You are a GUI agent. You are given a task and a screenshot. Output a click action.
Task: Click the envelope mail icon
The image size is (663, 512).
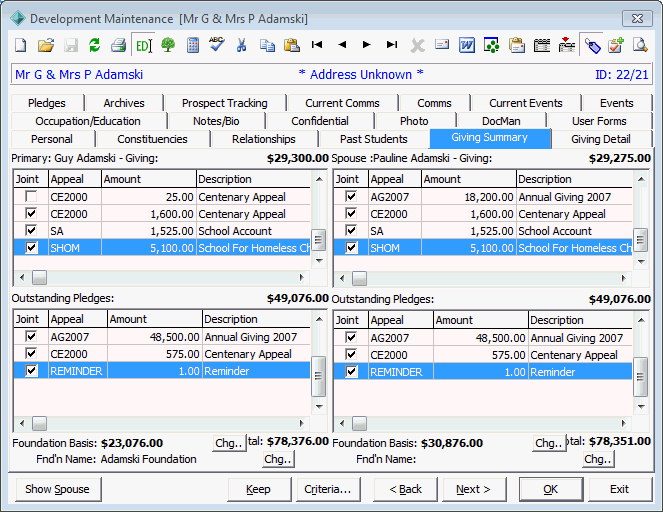point(442,44)
